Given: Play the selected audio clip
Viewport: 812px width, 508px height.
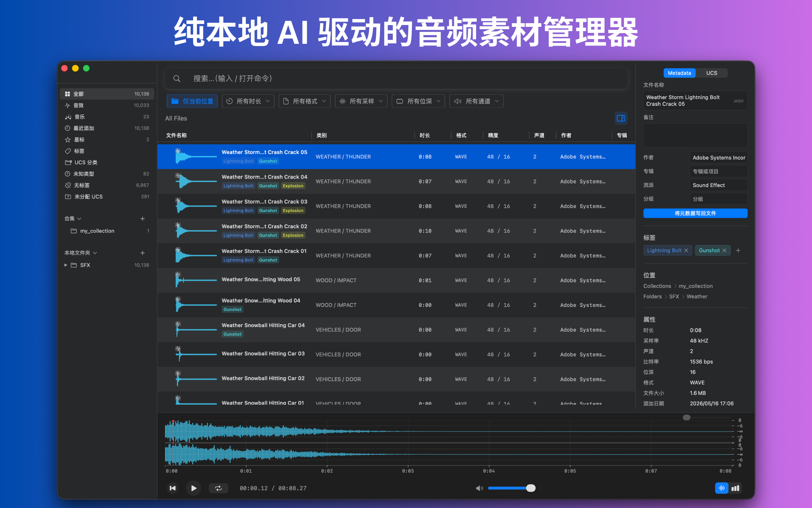Looking at the screenshot, I should pos(193,488).
